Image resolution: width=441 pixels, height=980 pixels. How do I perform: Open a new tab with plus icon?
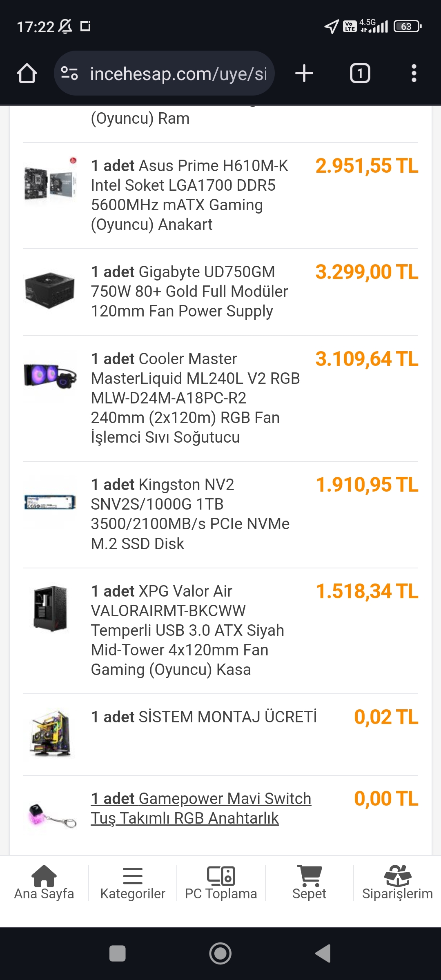coord(304,73)
